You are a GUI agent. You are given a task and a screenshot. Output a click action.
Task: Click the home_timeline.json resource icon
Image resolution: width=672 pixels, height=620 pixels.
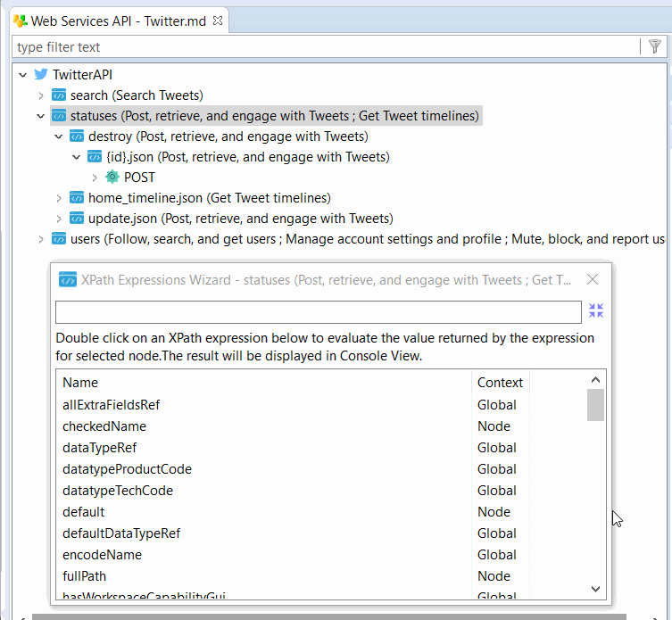(77, 197)
